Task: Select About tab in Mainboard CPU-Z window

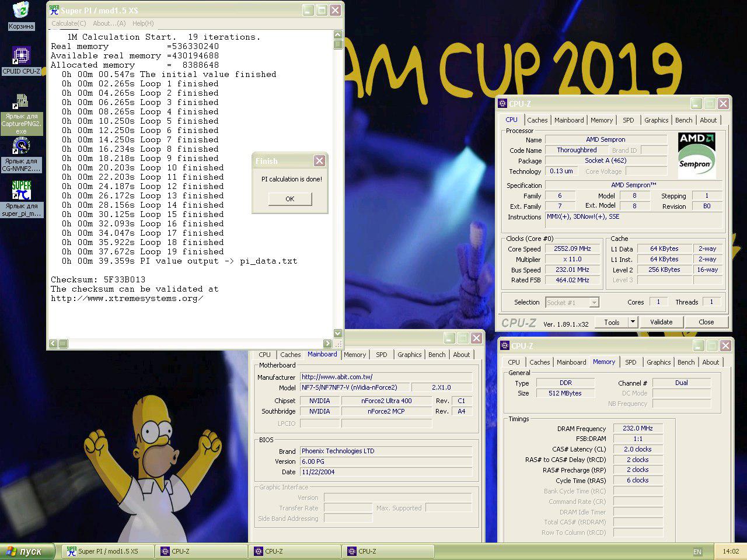Action: (x=462, y=355)
